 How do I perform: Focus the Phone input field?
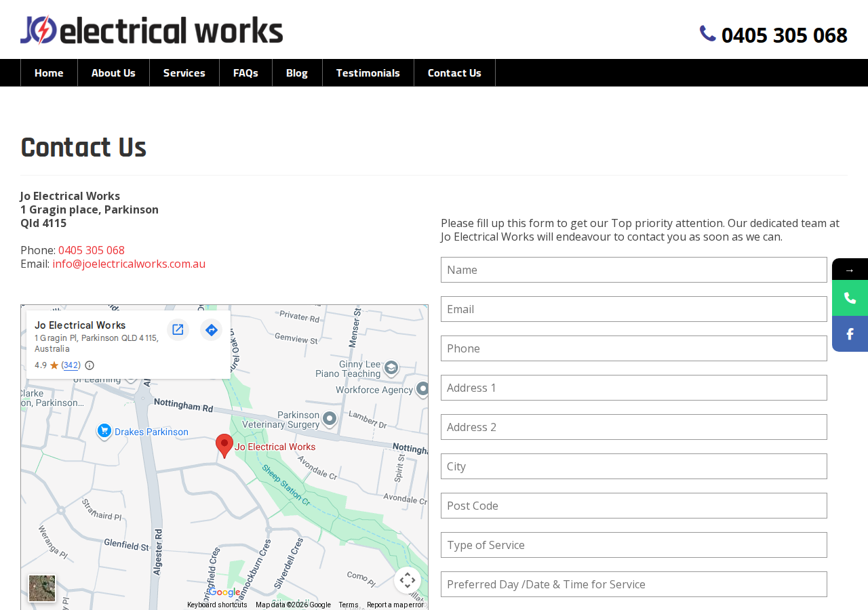pos(634,348)
